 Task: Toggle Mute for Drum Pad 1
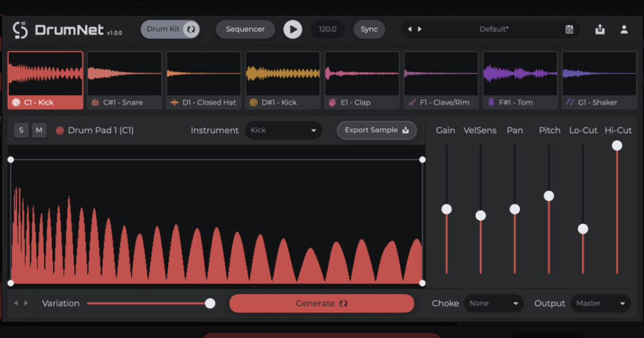pos(39,131)
